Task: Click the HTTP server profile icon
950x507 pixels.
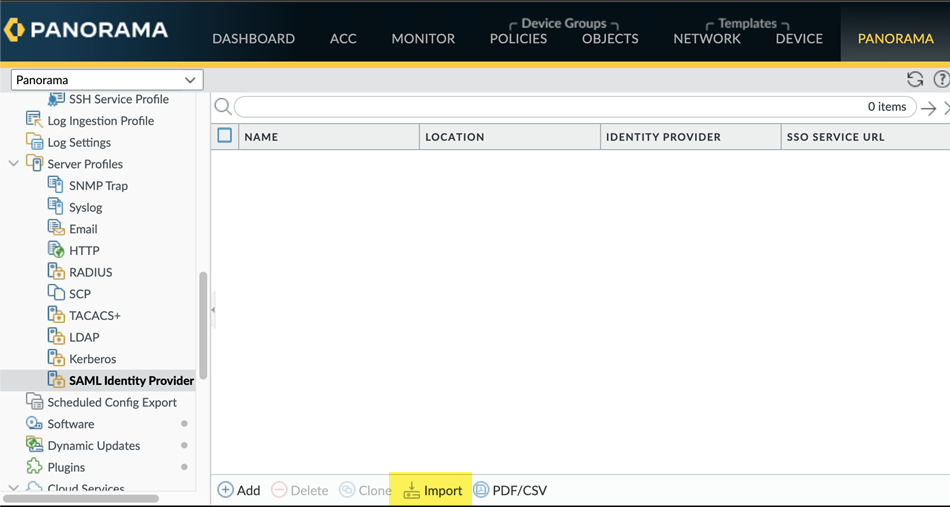Action: [x=56, y=250]
